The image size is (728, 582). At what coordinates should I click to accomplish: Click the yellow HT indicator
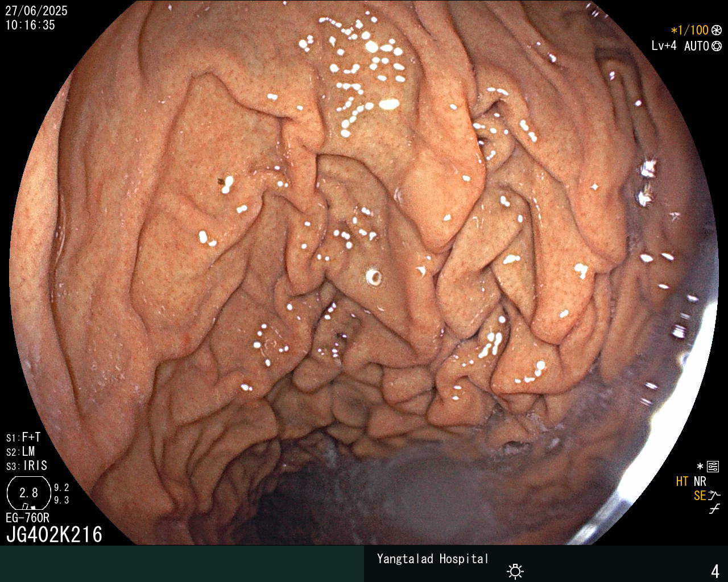pyautogui.click(x=682, y=481)
